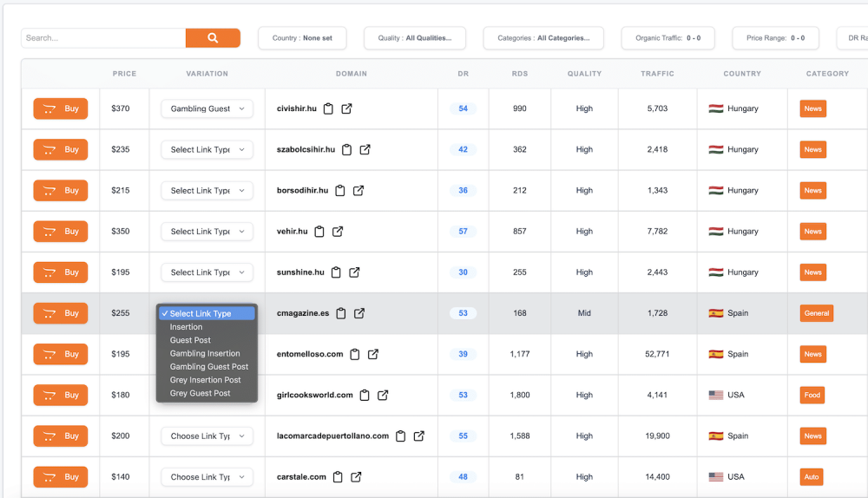Click the Auto category tag for carstale.com
The height and width of the screenshot is (498, 868).
click(812, 477)
